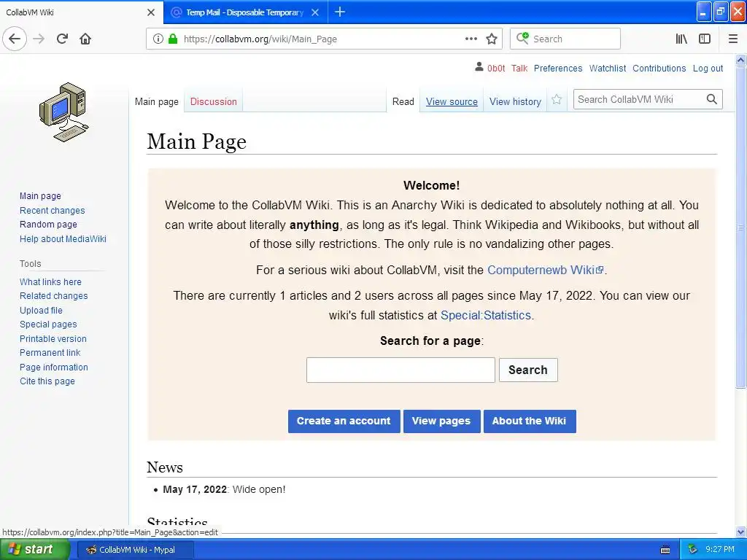Click the About the Wiki button
Viewport: 747px width, 560px height.
530,421
